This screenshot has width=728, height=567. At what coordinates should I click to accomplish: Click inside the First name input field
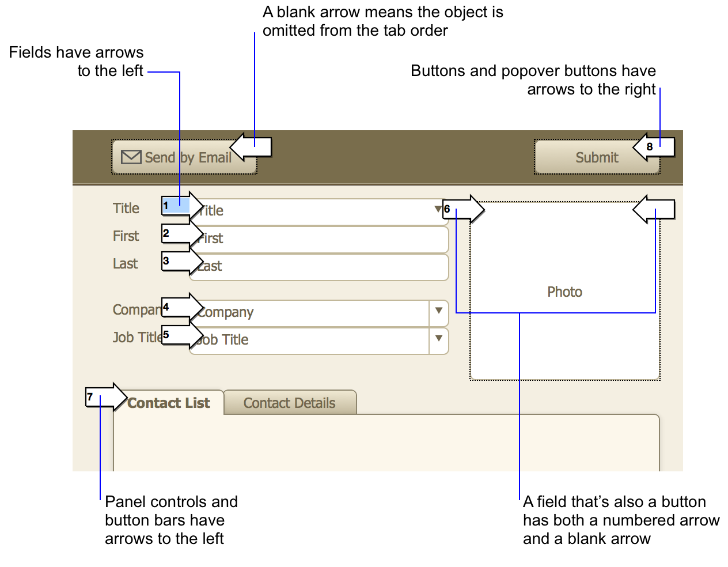click(x=317, y=239)
